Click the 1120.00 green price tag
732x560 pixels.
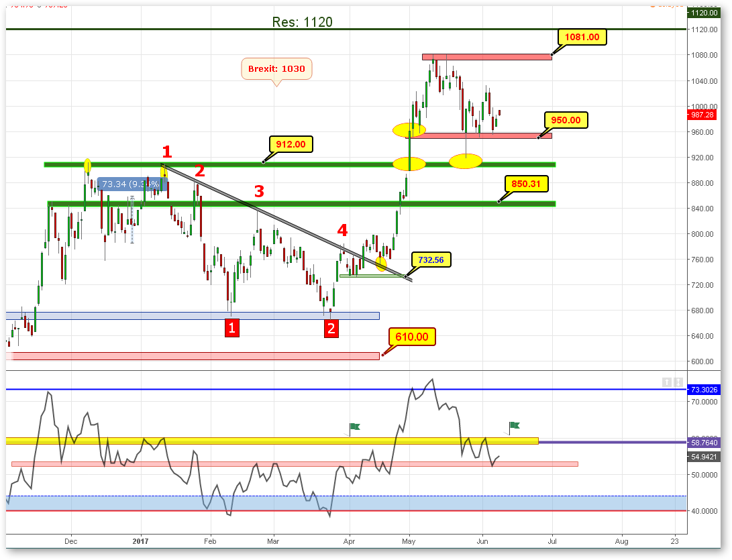tap(704, 13)
